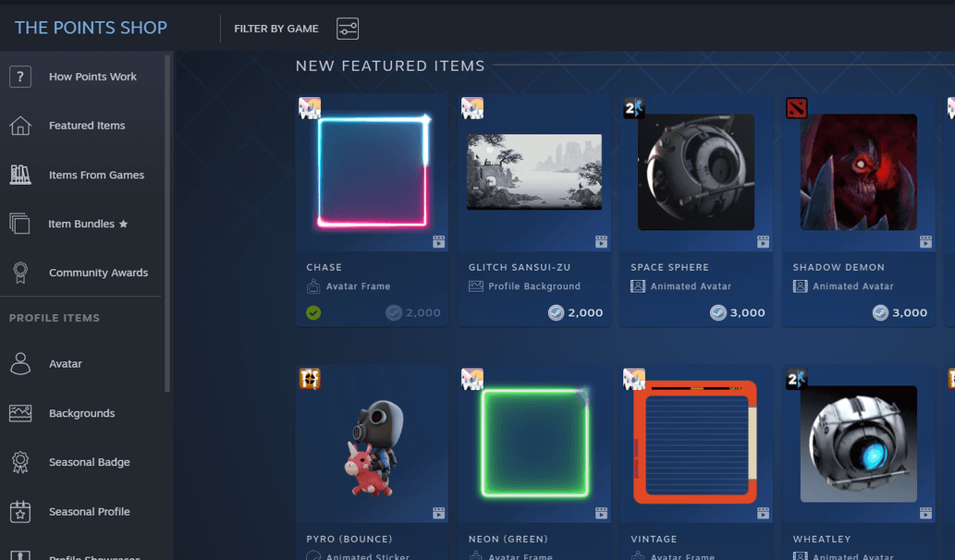
Task: Click the animated film icon on Shadow Demon card
Action: pyautogui.click(x=925, y=242)
